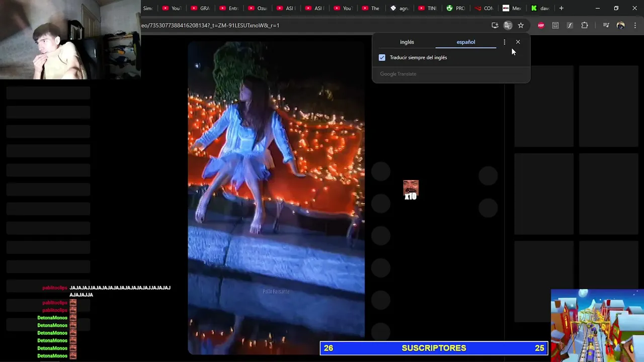Switch to the 'TINI' YouTube tab
The width and height of the screenshot is (644, 362).
click(x=428, y=8)
